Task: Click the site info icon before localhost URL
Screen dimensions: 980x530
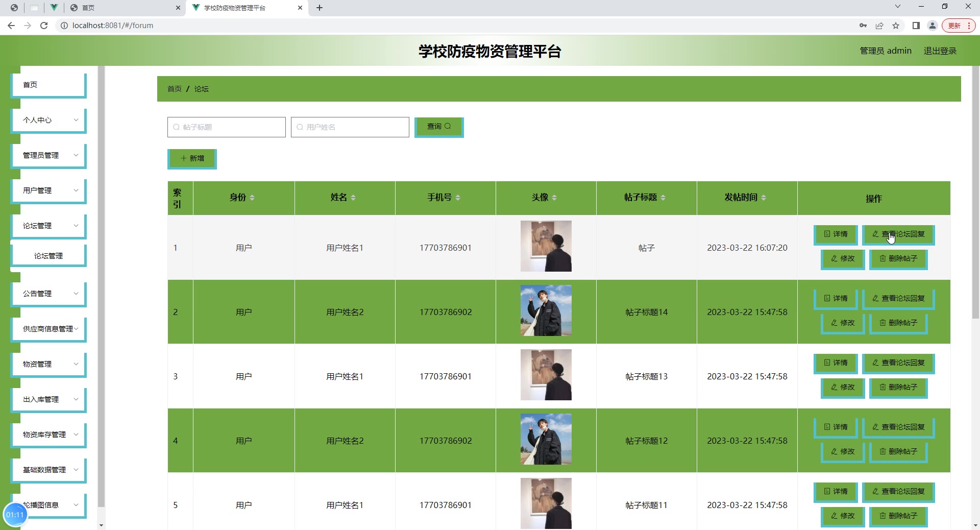Action: click(64, 26)
